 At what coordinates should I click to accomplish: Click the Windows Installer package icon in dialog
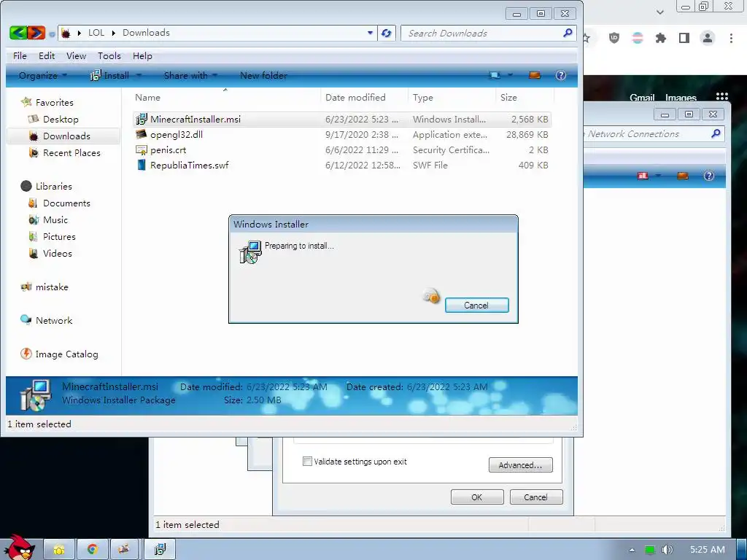250,252
